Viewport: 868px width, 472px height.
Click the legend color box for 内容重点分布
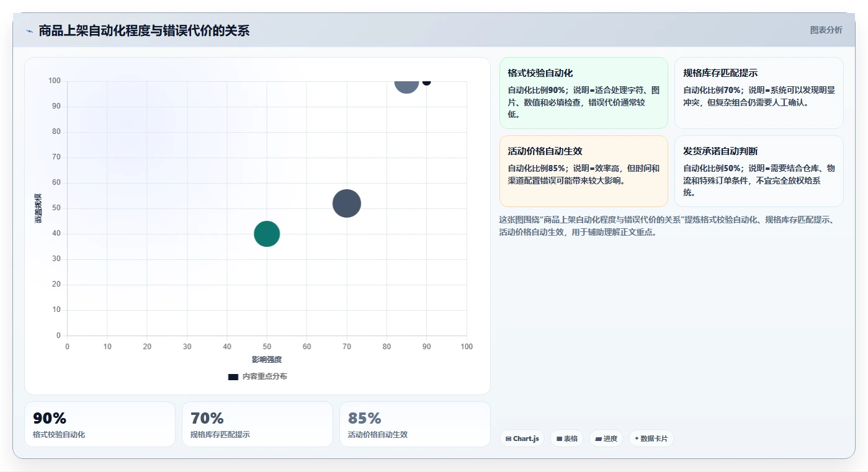233,376
